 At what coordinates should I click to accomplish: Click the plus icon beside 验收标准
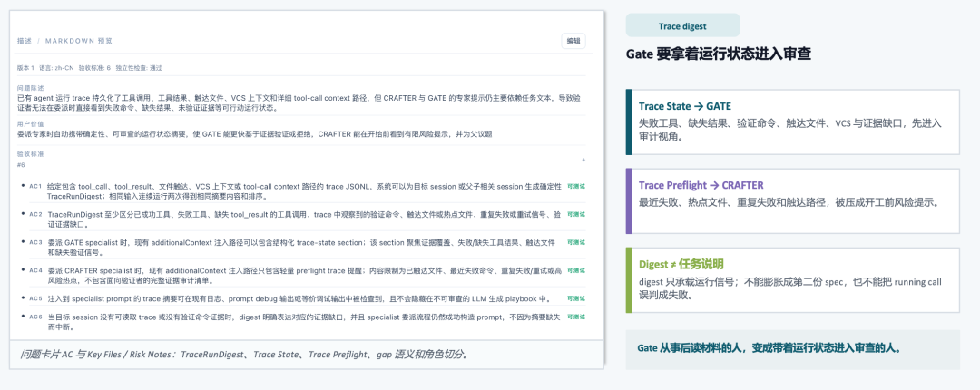583,160
